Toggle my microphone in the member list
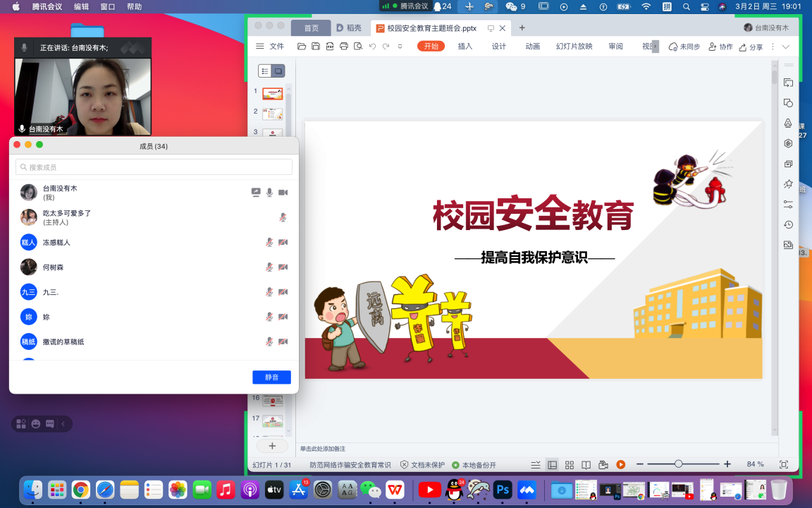812x508 pixels. click(x=269, y=193)
